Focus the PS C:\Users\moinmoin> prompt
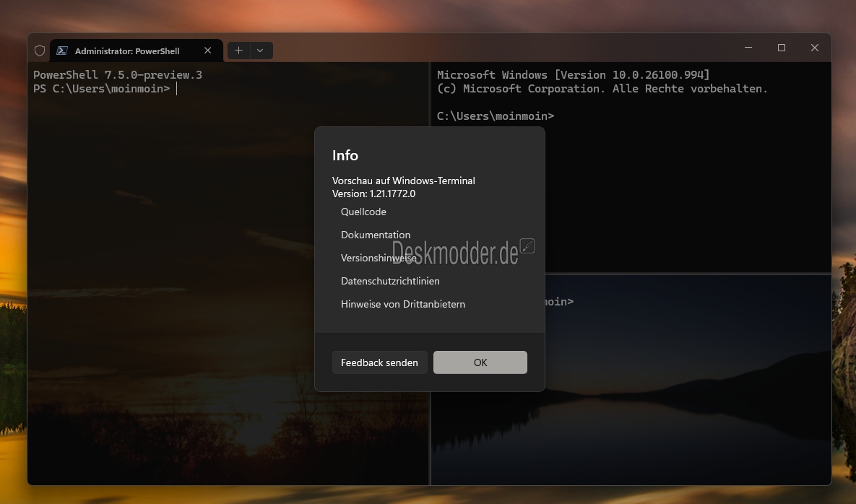Image resolution: width=856 pixels, height=504 pixels. [102, 88]
